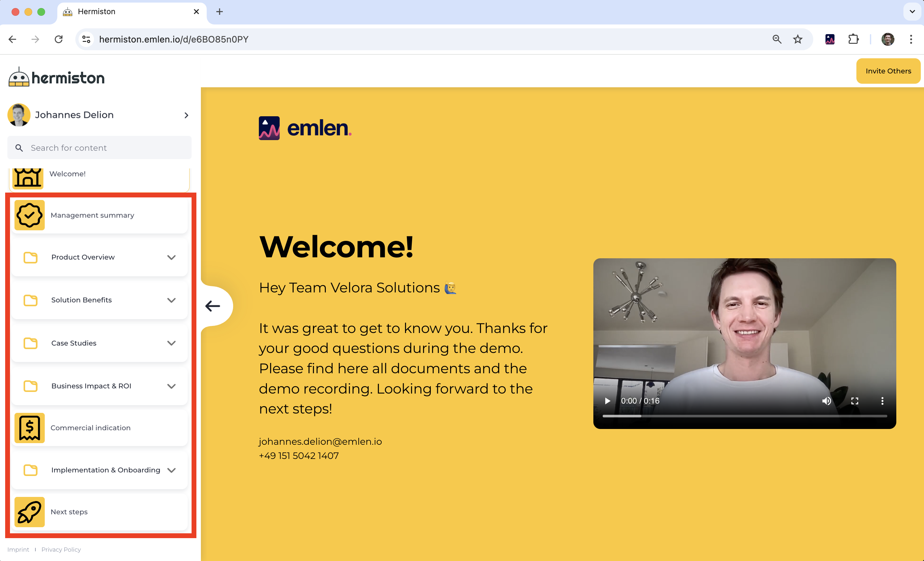Click the Next steps rocket icon
The image size is (924, 561).
point(29,512)
